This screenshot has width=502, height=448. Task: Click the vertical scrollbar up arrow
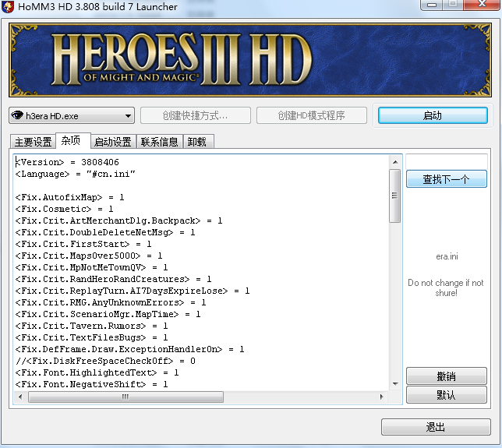pos(395,162)
